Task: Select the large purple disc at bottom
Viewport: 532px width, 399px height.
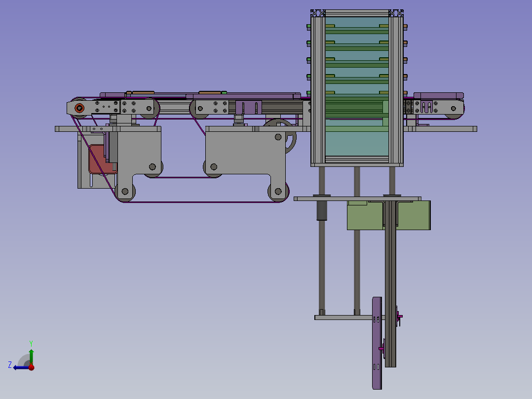Action: click(x=377, y=343)
